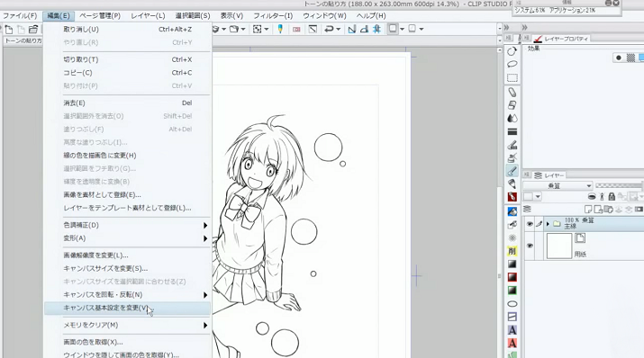The width and height of the screenshot is (644, 358).
Task: Open the フィルター(I) menu
Action: [x=273, y=16]
